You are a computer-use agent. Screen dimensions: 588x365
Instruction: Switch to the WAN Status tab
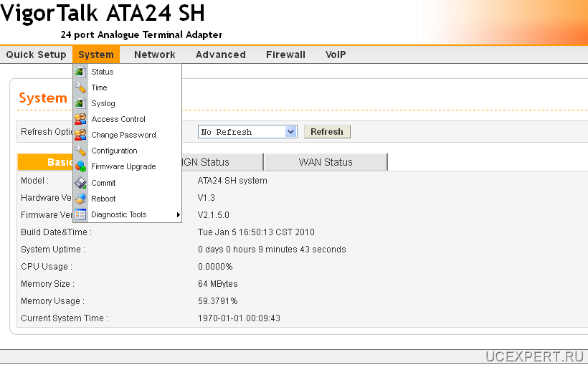[326, 162]
